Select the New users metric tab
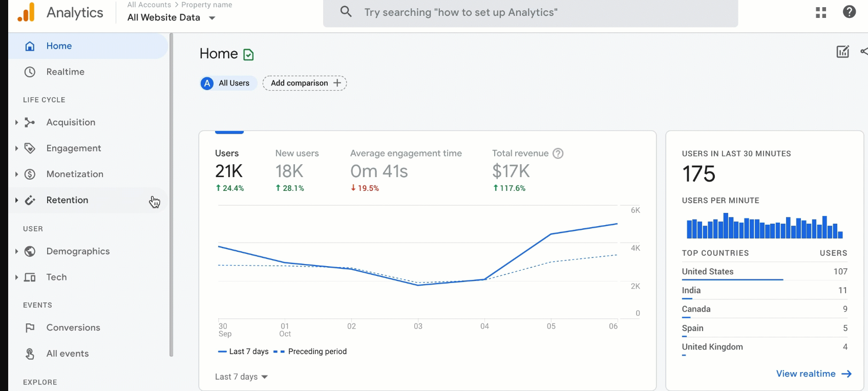The height and width of the screenshot is (391, 868). pyautogui.click(x=297, y=170)
